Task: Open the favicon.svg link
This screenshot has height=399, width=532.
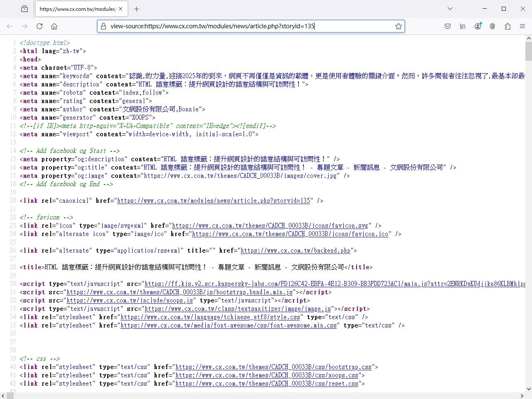Action: tap(270, 226)
